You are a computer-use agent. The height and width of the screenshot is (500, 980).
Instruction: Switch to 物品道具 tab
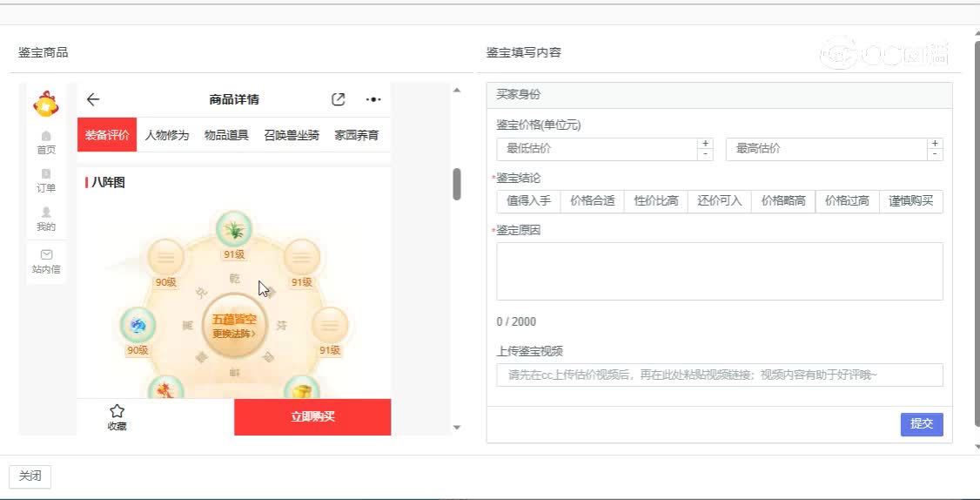pos(226,134)
